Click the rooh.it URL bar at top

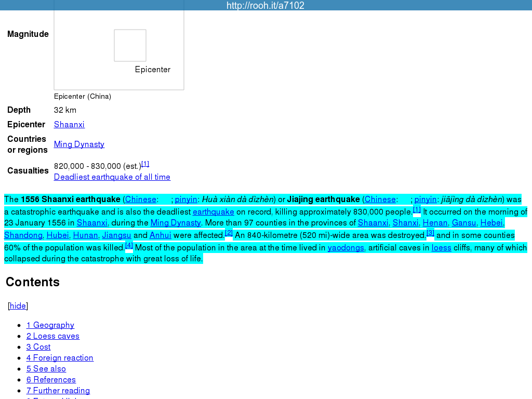point(265,6)
